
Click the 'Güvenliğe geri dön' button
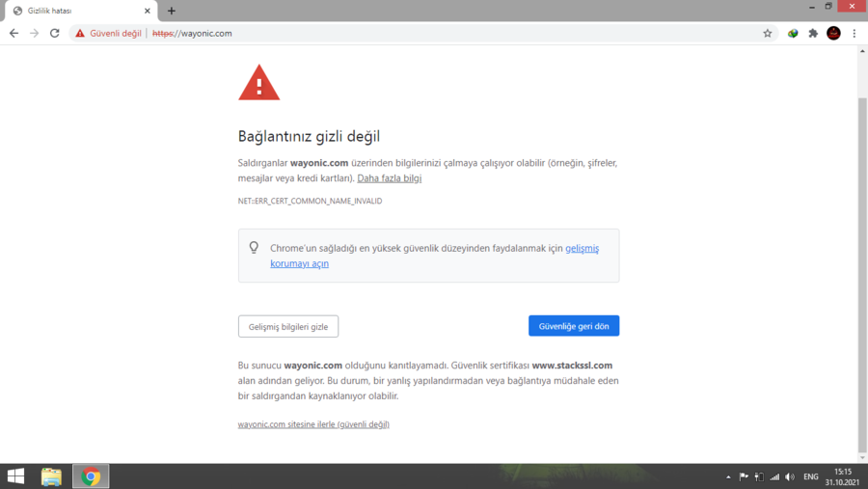pyautogui.click(x=574, y=326)
